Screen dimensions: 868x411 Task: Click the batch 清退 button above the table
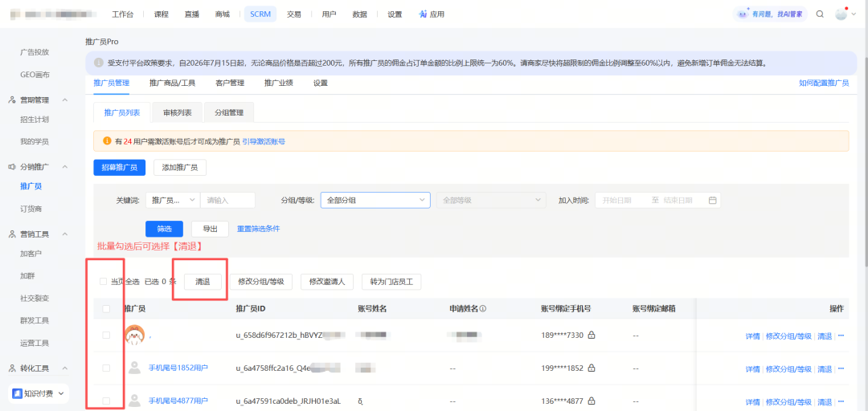point(203,282)
